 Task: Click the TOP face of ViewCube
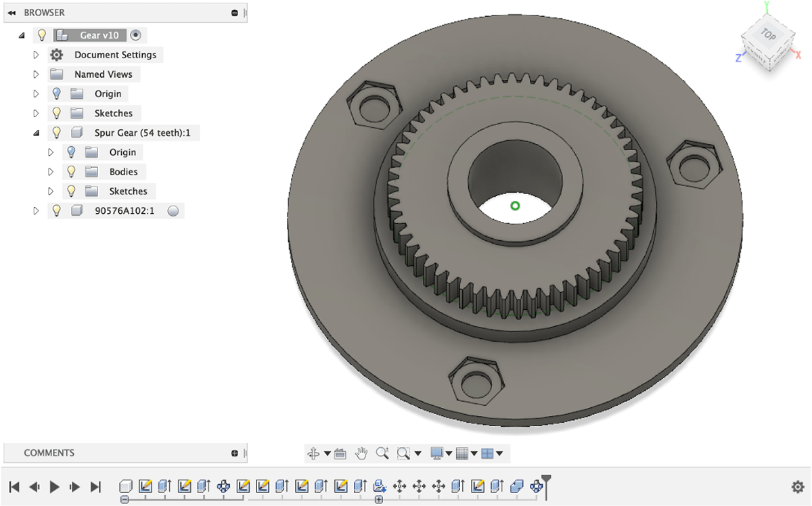click(x=768, y=33)
